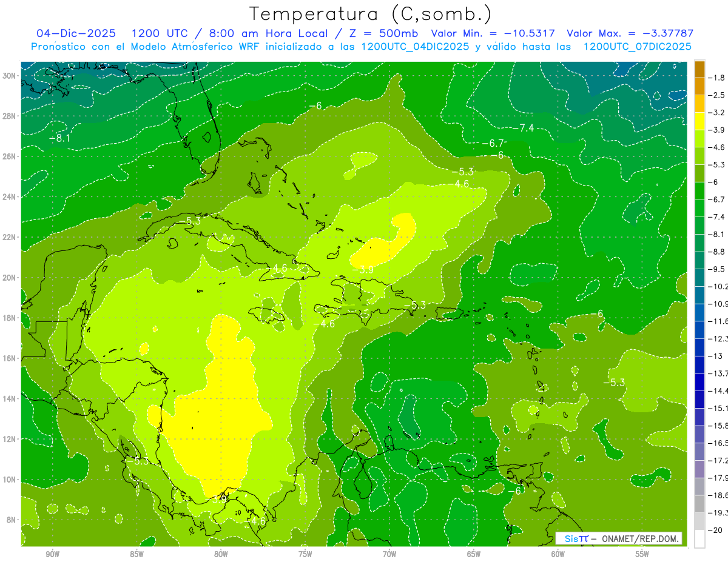Click the "Temperatura (C,somb.)" chart title
This screenshot has width=728, height=562.
tap(371, 14)
